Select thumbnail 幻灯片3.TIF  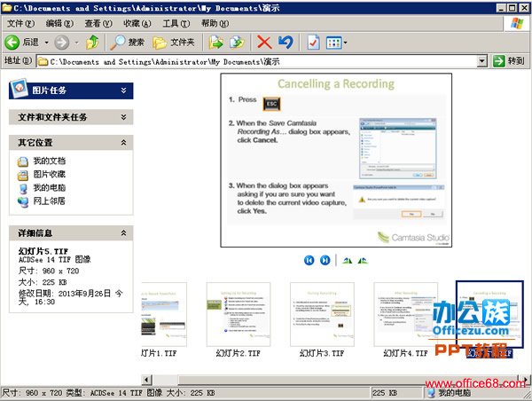tap(322, 314)
